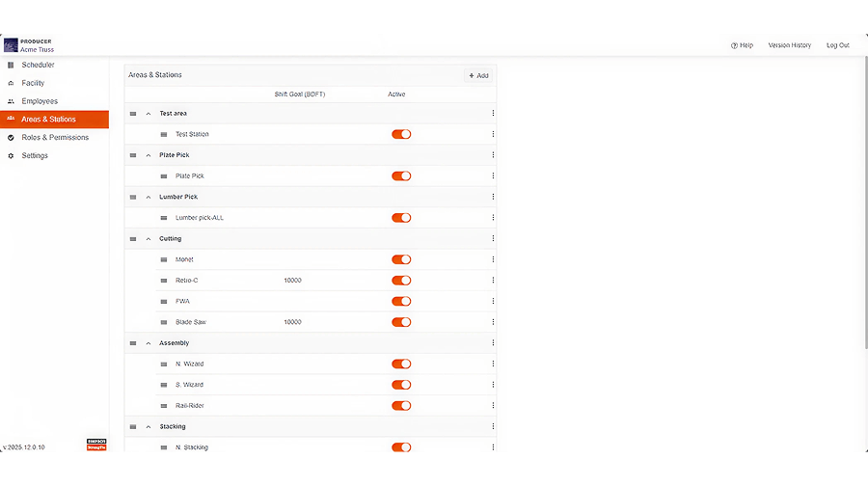Open the three-dot menu for Stacking area
This screenshot has height=486, width=868.
click(493, 427)
